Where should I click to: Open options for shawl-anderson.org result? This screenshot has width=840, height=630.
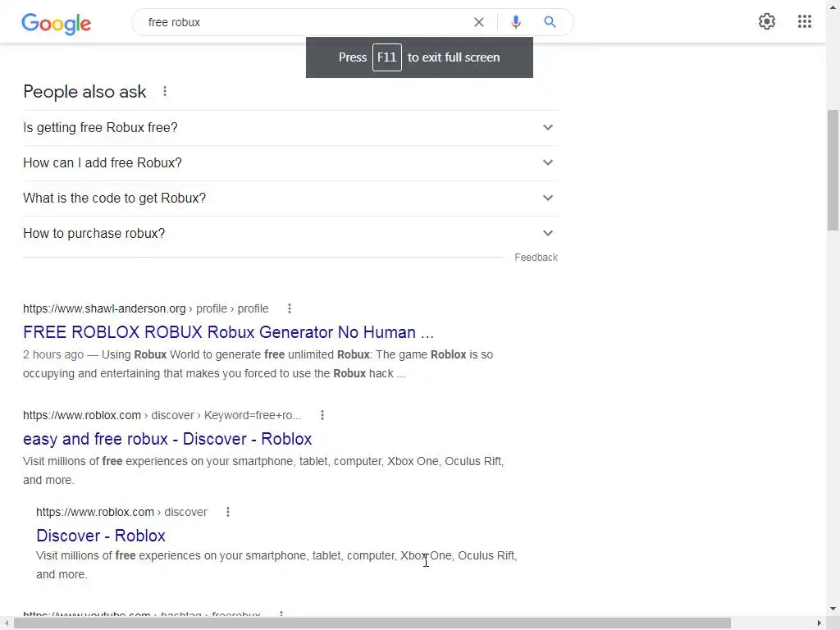pyautogui.click(x=290, y=308)
